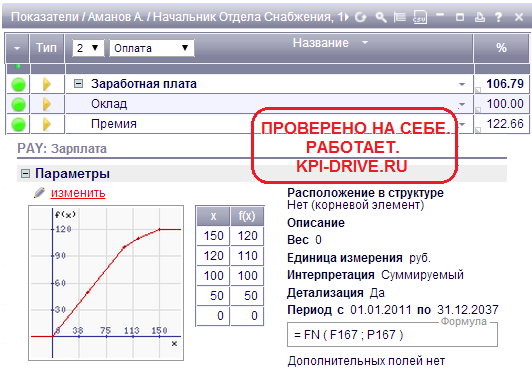Viewport: 532px width, 369px height.
Task: Click the Суммируемый interpretation value
Action: click(422, 275)
